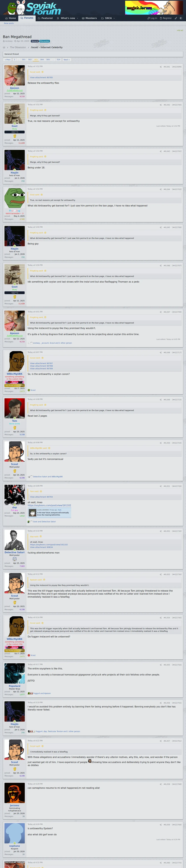Click the General thread tag

point(35,41)
